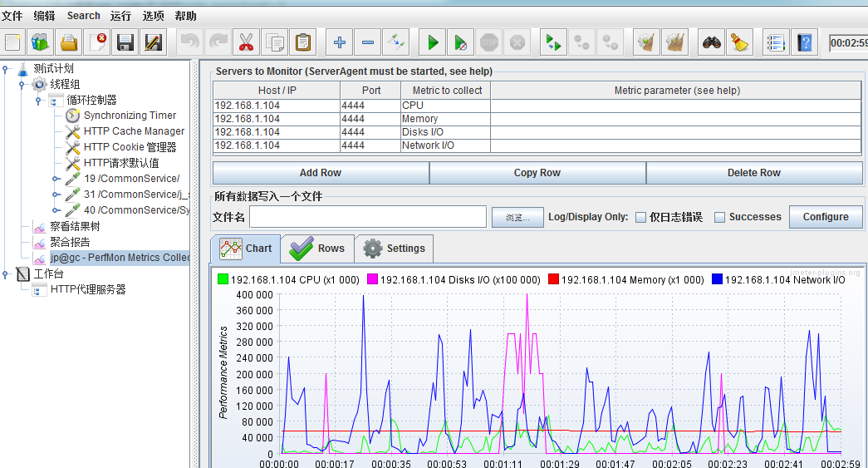
Task: Collapse all nodes with minus icon
Action: click(x=368, y=42)
